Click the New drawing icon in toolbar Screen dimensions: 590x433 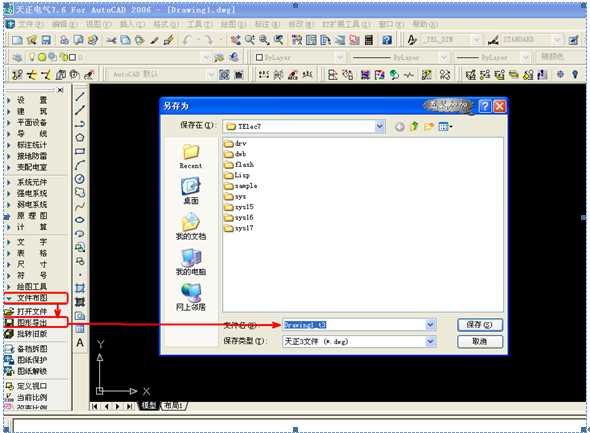(x=17, y=40)
